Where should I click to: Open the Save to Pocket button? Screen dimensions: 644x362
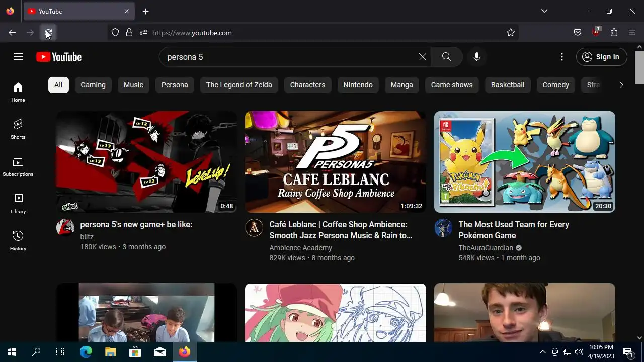[x=578, y=33]
